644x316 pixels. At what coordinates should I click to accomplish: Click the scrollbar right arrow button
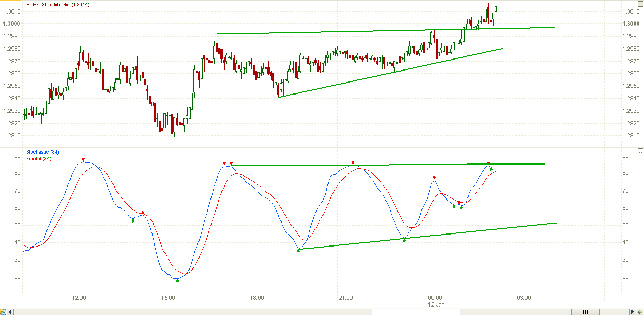pyautogui.click(x=633, y=312)
